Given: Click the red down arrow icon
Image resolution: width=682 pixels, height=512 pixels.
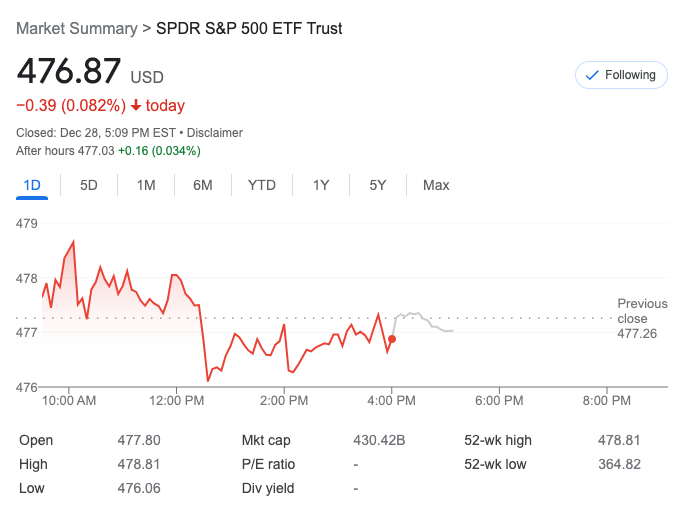Looking at the screenshot, I should click(136, 106).
